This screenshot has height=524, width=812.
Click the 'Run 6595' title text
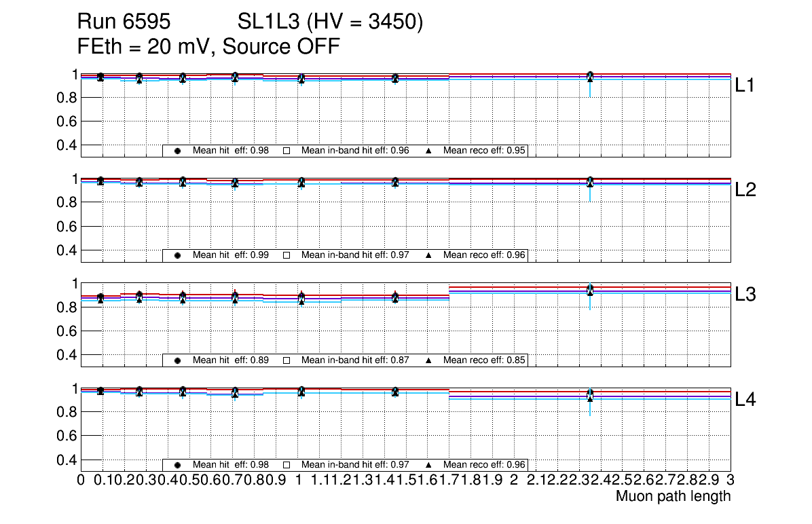pos(123,23)
